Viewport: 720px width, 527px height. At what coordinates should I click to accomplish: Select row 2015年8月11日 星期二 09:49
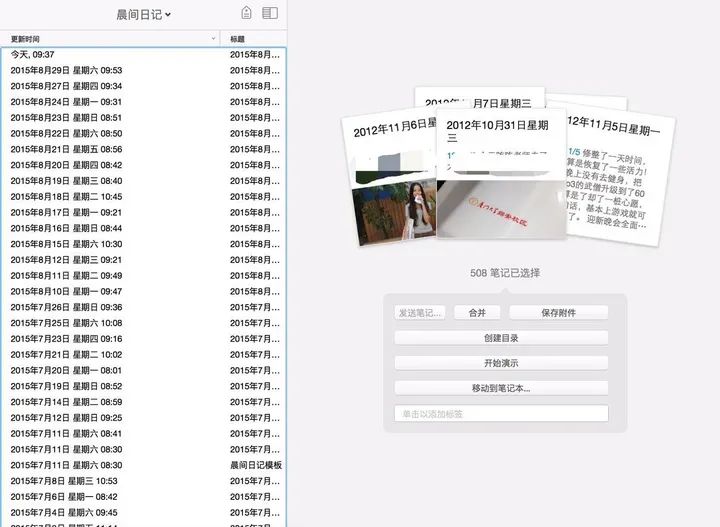click(144, 276)
